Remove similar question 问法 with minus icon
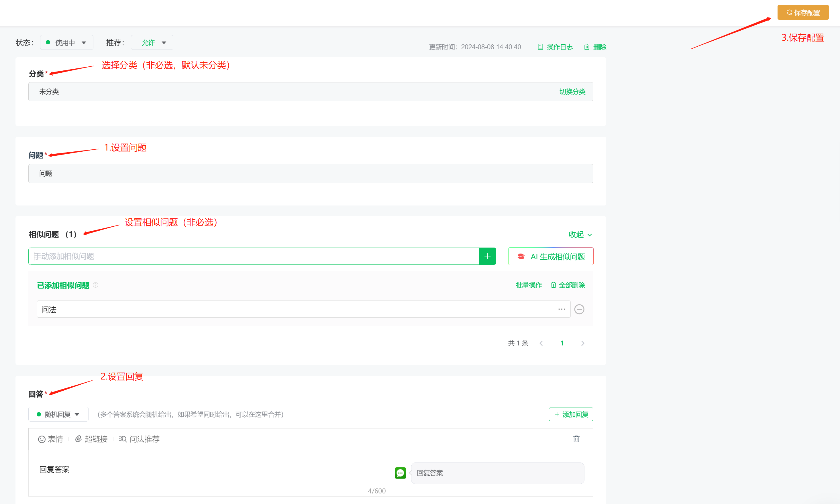This screenshot has width=840, height=504. tap(579, 309)
